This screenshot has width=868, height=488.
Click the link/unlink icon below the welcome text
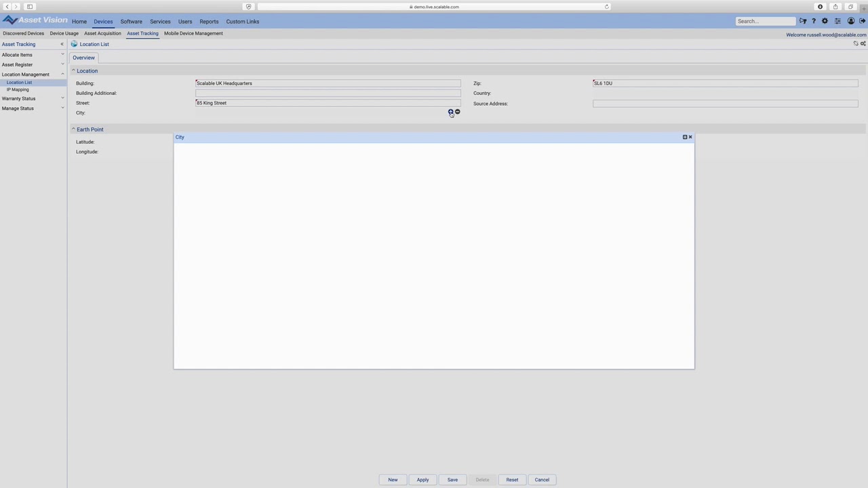(x=856, y=43)
